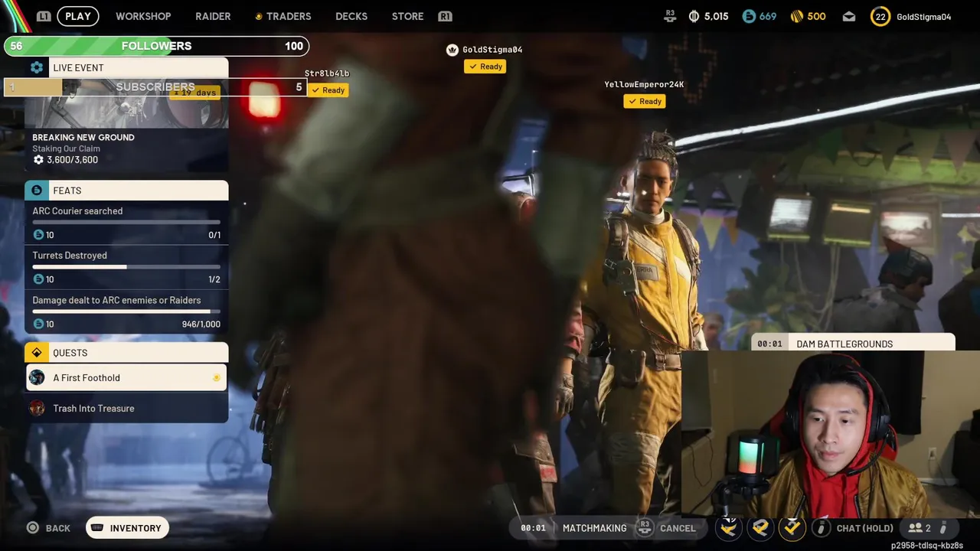Image resolution: width=980 pixels, height=551 pixels.
Task: Switch to the Workshop tab
Action: click(143, 16)
